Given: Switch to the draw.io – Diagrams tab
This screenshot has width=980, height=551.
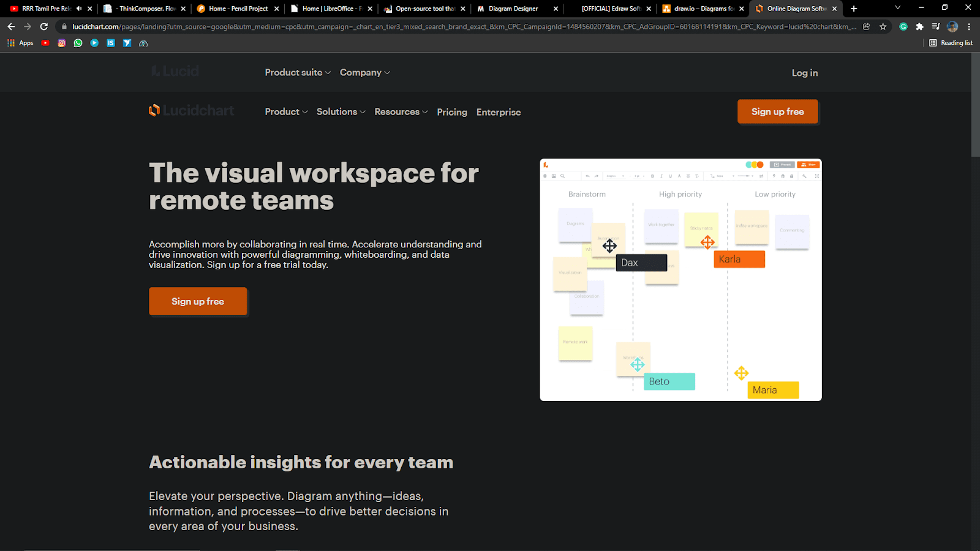Looking at the screenshot, I should tap(704, 9).
